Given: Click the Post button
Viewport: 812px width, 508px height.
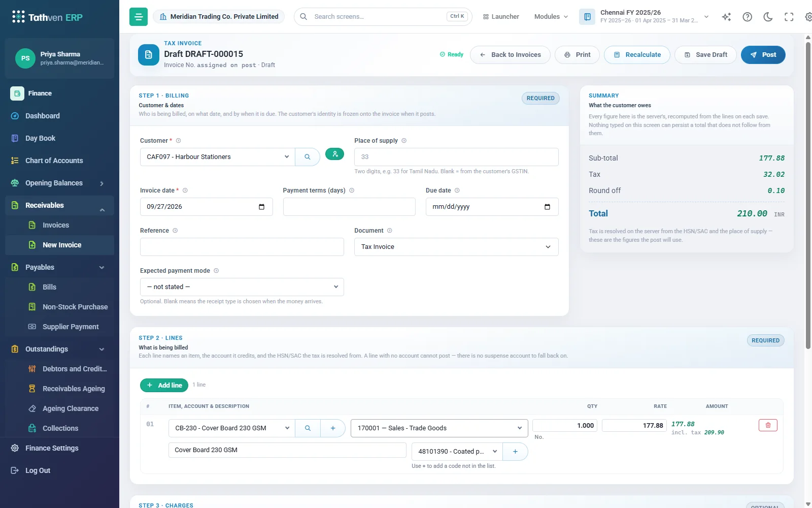Looking at the screenshot, I should click(763, 55).
